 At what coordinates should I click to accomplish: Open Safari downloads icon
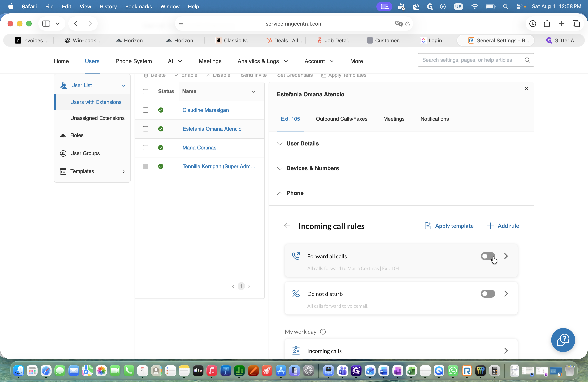click(533, 23)
